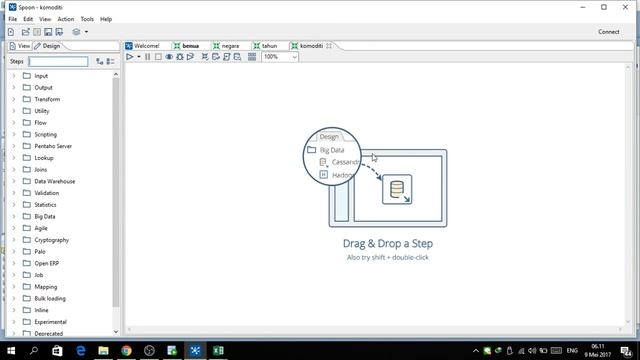Open the Explore repository icon
640x360 pixels.
coord(37,32)
